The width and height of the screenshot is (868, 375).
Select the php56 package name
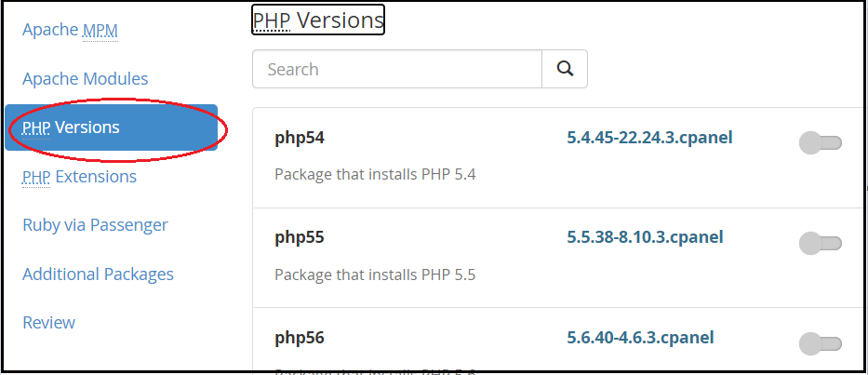click(300, 338)
